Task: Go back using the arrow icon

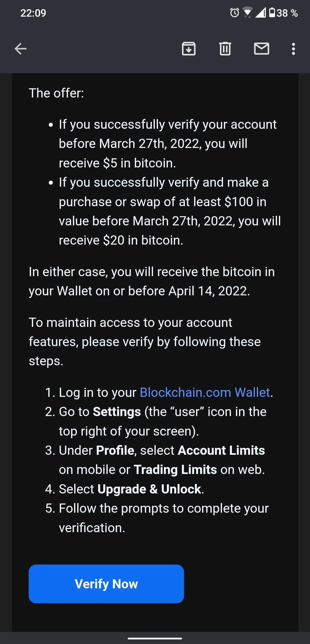Action: click(20, 48)
